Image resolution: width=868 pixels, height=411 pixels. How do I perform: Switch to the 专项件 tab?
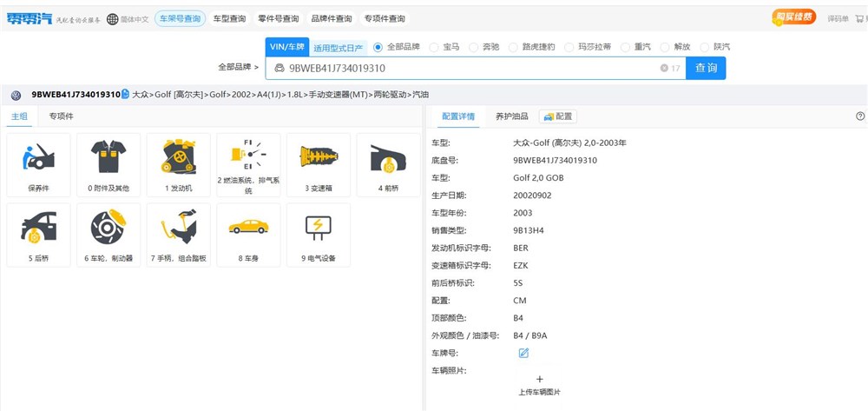[61, 116]
